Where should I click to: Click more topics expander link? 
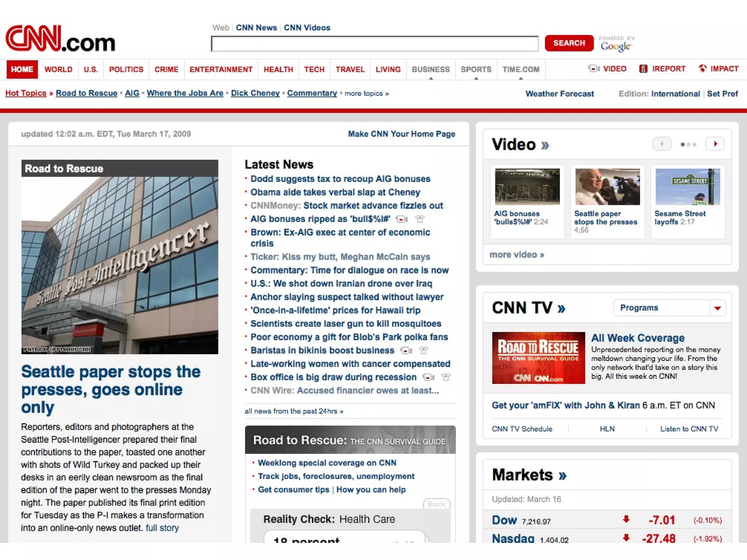tap(367, 94)
